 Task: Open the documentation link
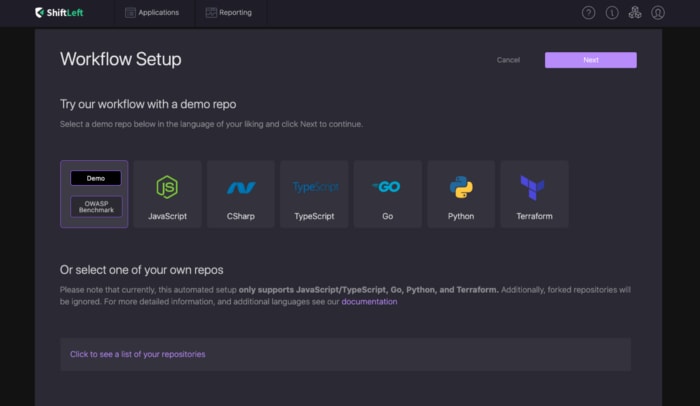click(x=369, y=301)
